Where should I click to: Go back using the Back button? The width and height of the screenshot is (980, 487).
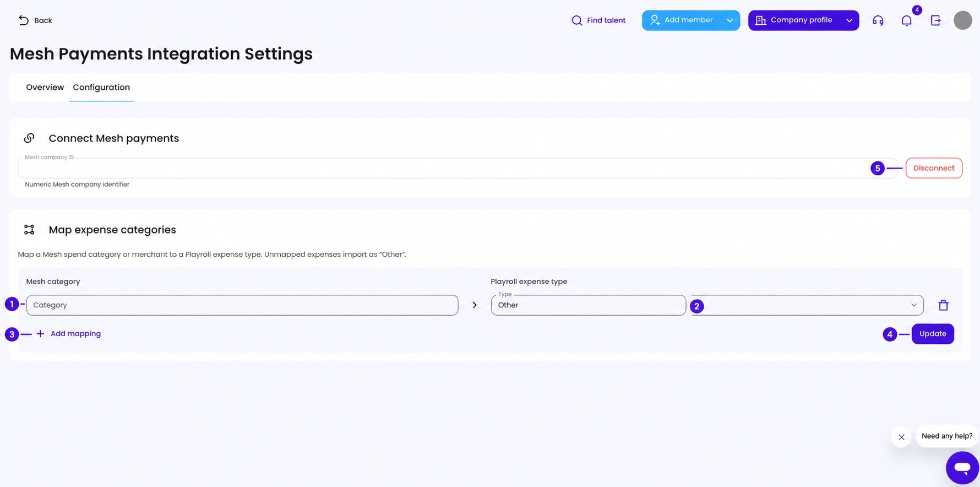click(x=35, y=20)
